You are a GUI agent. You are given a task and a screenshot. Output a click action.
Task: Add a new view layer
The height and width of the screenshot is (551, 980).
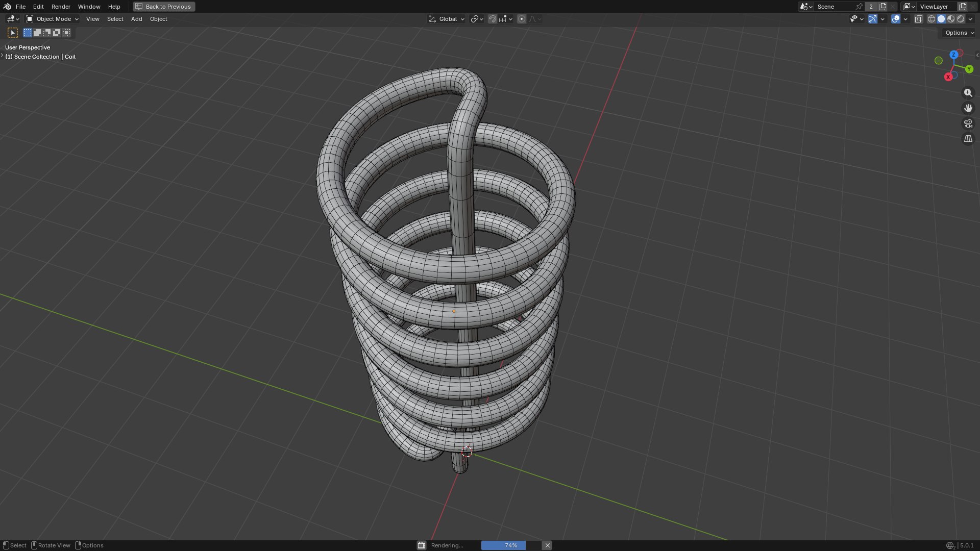(963, 7)
